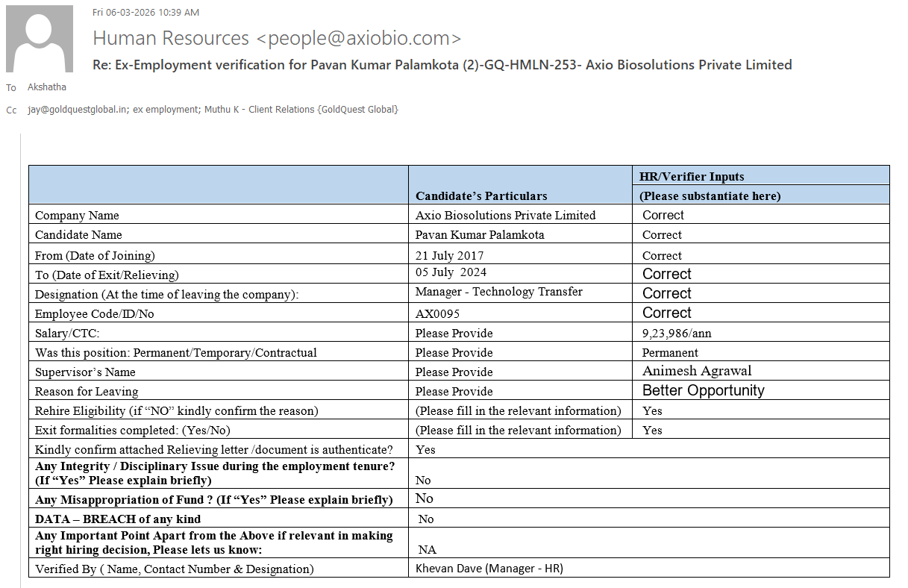Click the date Fri 06-03-2026 10:39 AM
Viewport: 908px width, 588px height.
(145, 13)
